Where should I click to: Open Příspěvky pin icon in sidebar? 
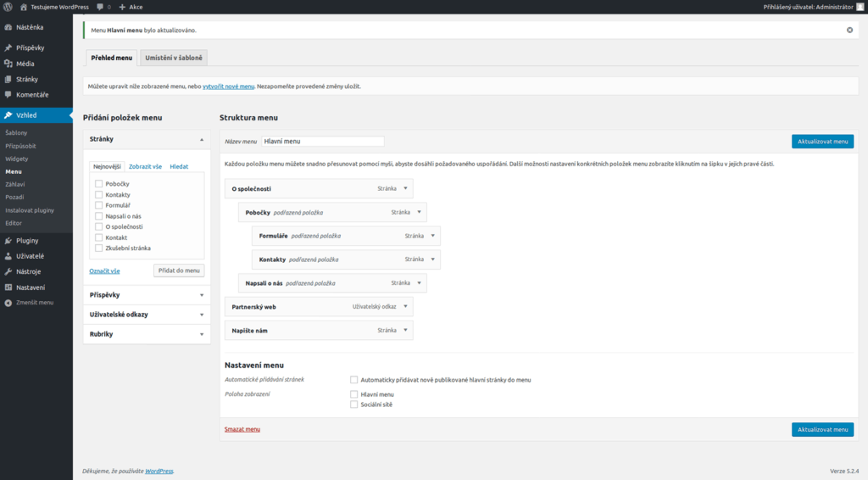coord(8,47)
